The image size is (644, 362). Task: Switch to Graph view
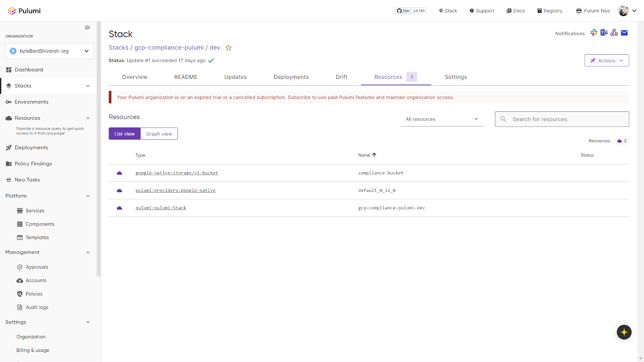tap(159, 134)
